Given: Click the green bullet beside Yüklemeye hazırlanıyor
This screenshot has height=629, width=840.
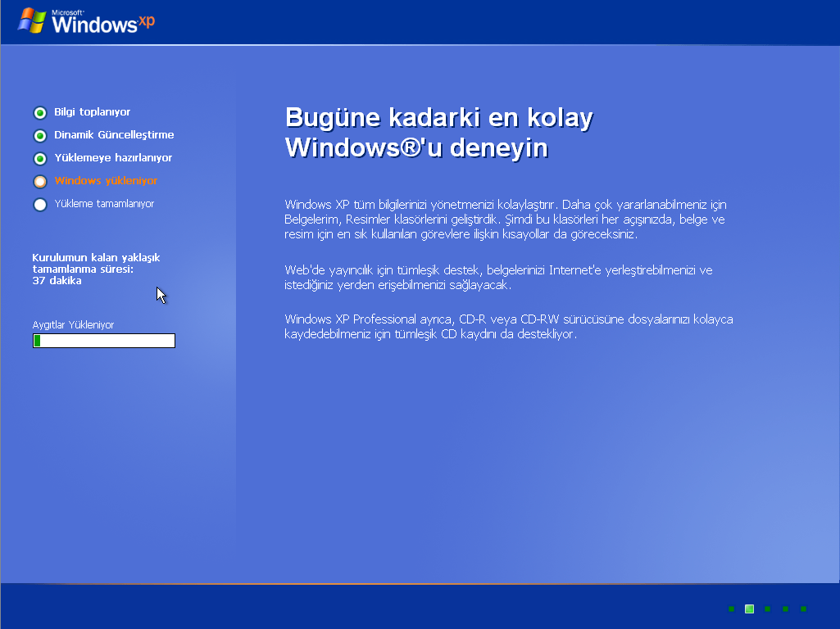Looking at the screenshot, I should click(39, 159).
